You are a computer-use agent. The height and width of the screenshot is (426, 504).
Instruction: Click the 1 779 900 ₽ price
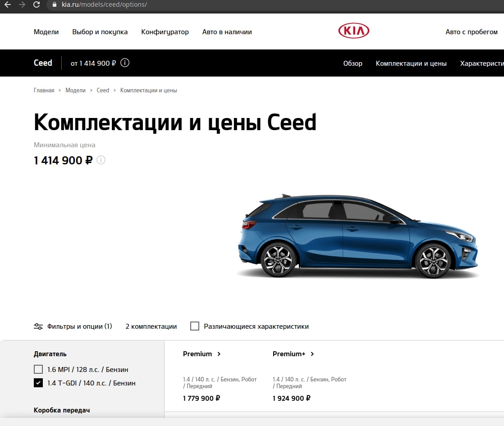coord(202,399)
